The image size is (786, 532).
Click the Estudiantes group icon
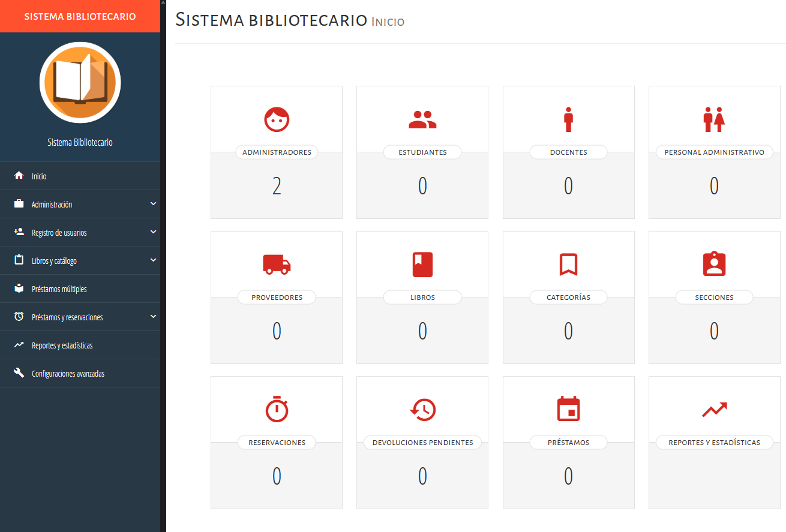422,119
